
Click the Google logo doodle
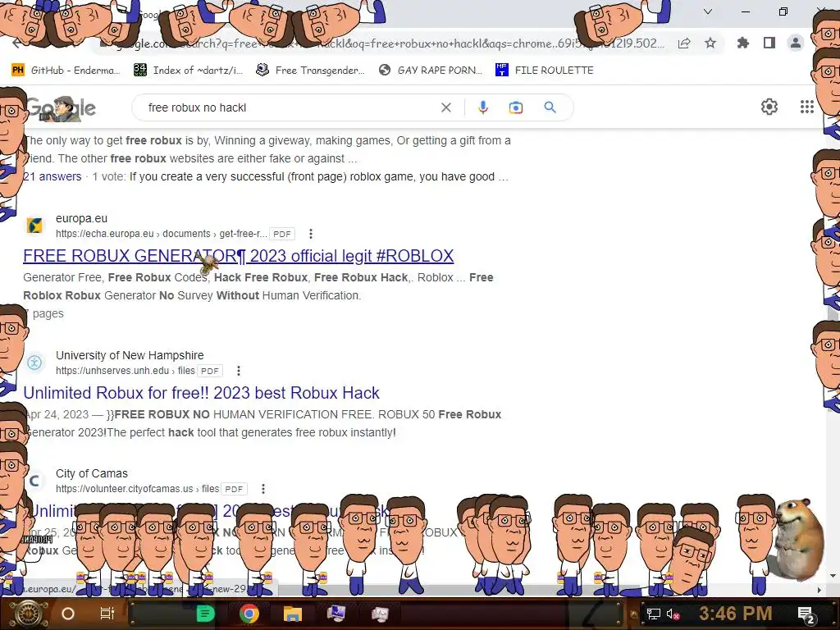coord(61,108)
